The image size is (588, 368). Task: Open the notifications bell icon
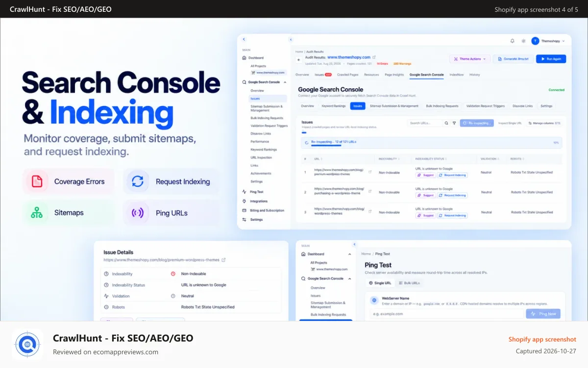[x=513, y=41]
